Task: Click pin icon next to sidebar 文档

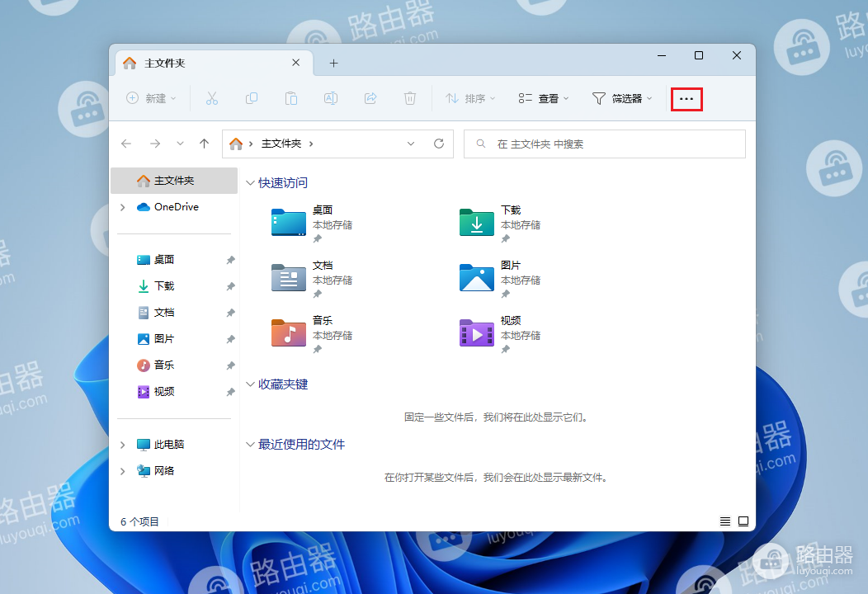Action: 230,313
